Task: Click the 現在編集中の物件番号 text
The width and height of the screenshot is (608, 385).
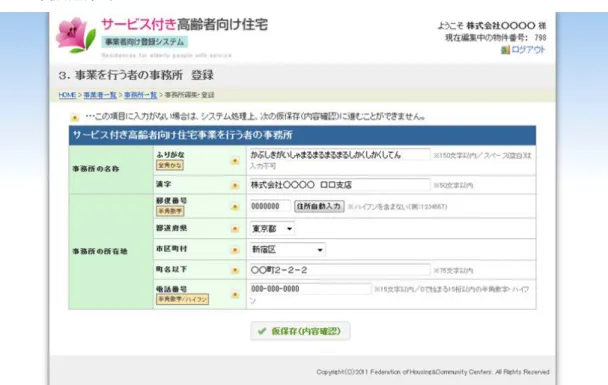Action: pyautogui.click(x=496, y=38)
